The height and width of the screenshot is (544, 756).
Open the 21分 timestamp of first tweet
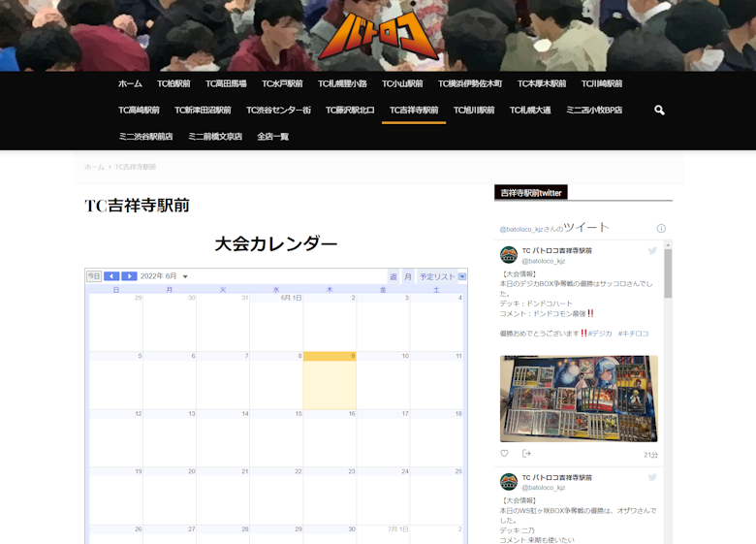pyautogui.click(x=650, y=455)
